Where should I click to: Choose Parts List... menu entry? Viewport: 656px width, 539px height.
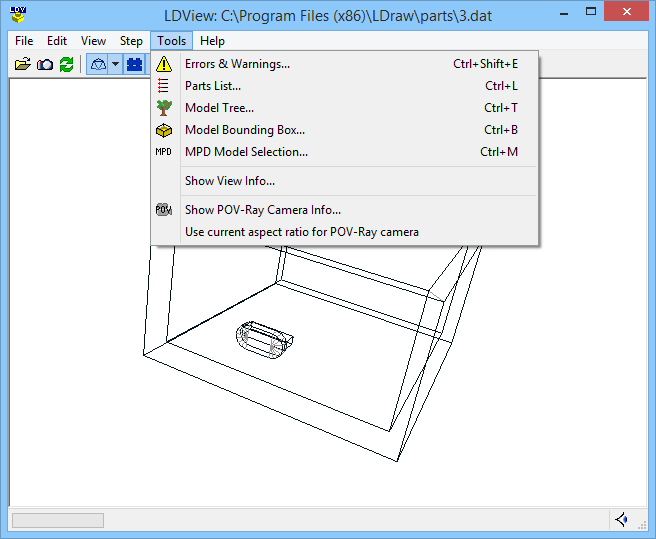(x=344, y=86)
